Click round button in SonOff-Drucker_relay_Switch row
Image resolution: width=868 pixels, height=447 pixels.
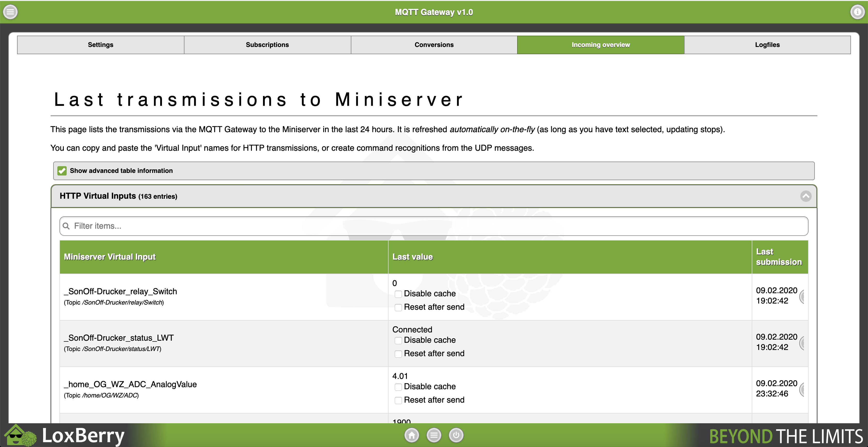tap(803, 297)
